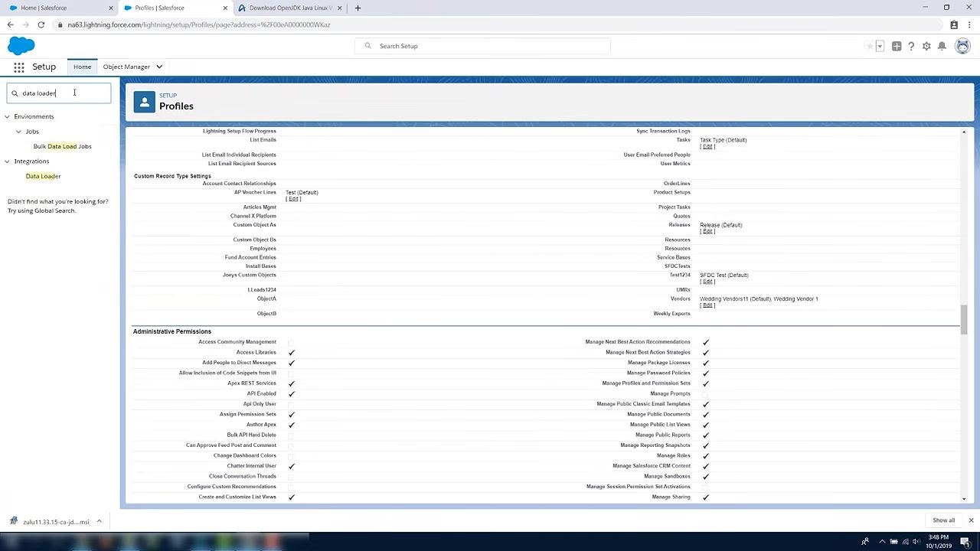Close the downloads bar
980x551 pixels.
coord(970,520)
